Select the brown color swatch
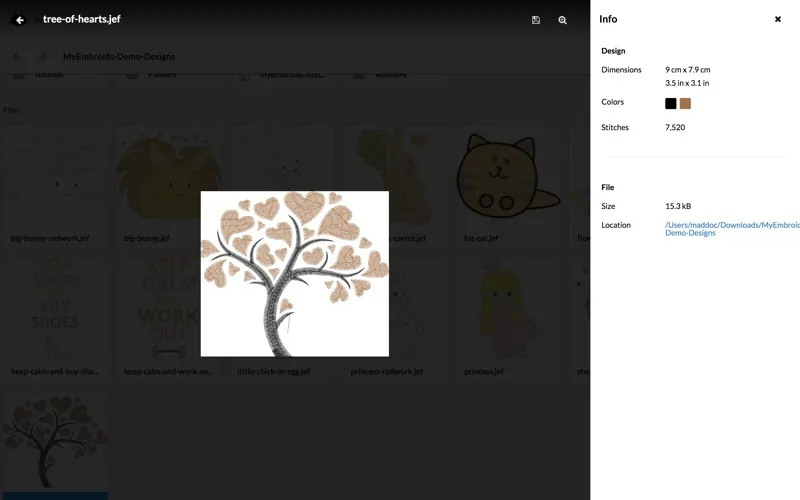 pyautogui.click(x=685, y=104)
